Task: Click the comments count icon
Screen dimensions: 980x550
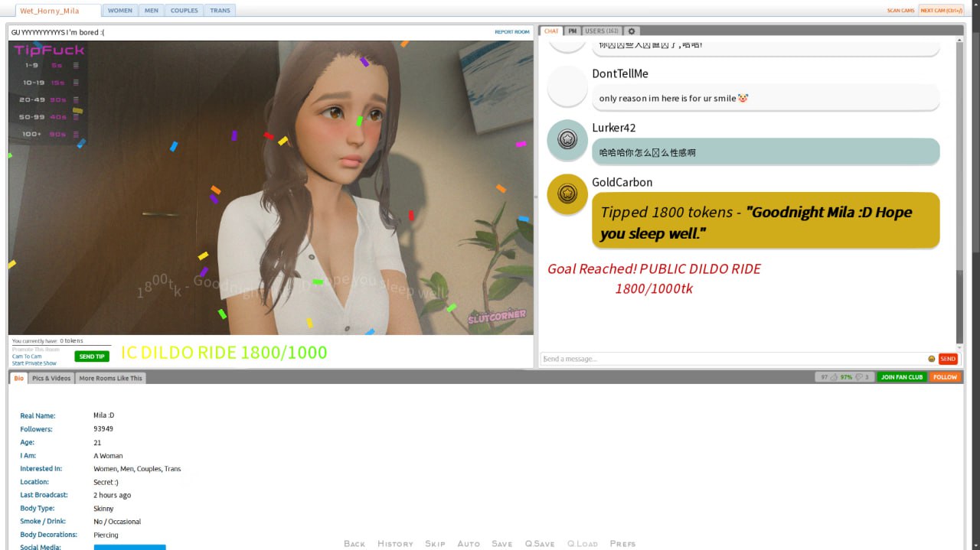Action: 859,377
